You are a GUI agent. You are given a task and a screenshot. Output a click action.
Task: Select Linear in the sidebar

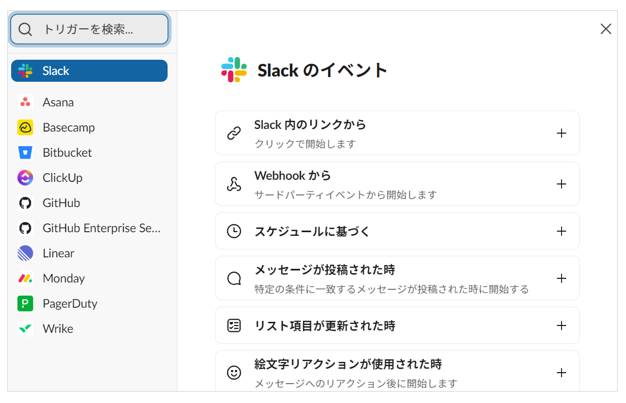coord(89,253)
